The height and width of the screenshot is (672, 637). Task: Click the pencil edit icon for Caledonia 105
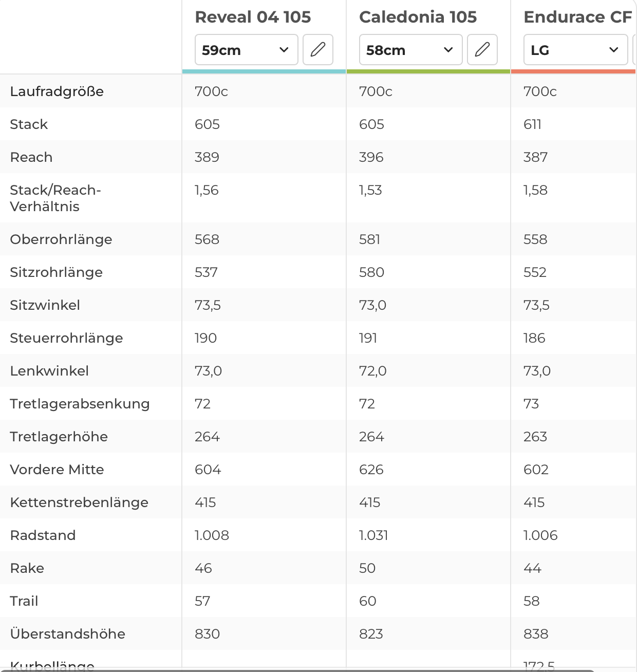482,50
